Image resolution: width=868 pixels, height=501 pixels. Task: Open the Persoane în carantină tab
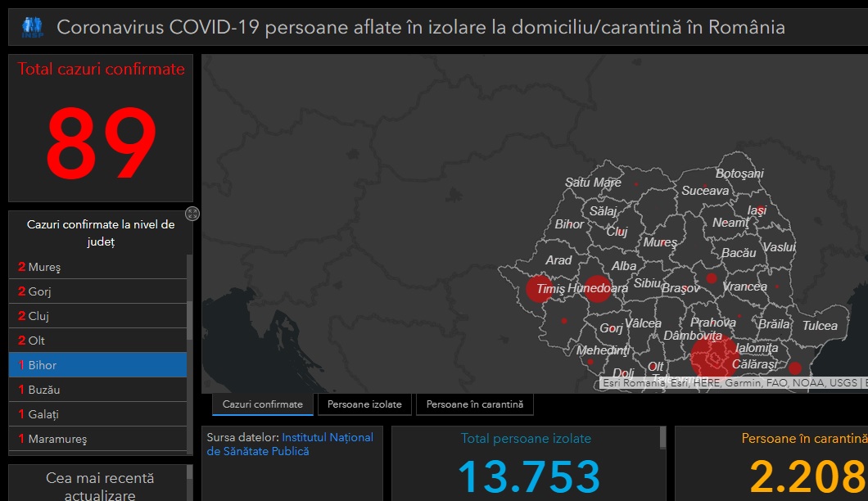pos(474,404)
